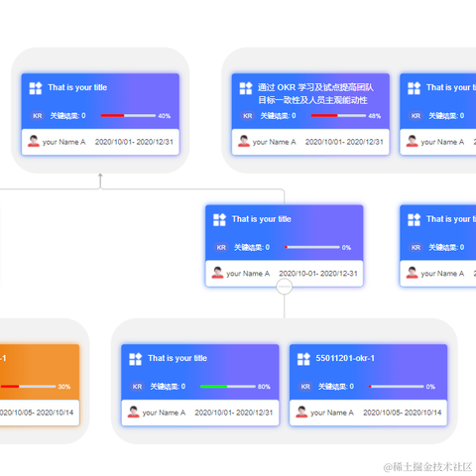Click the red progress bar at 40%
This screenshot has height=476, width=476.
tap(128, 116)
